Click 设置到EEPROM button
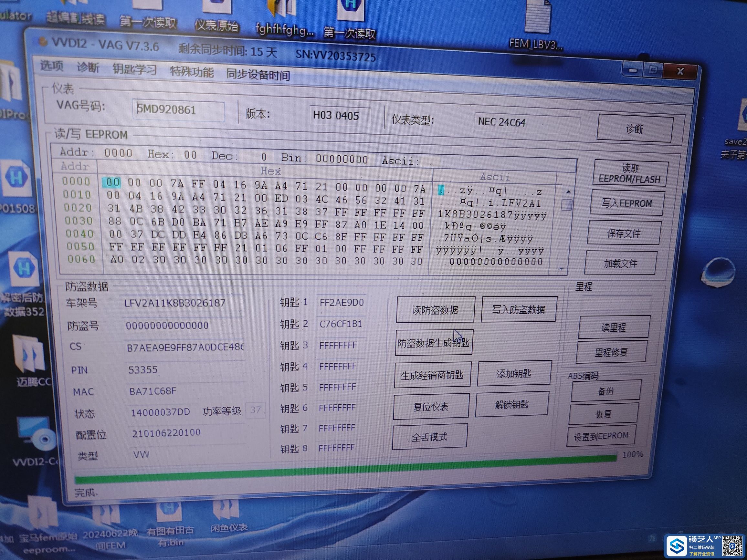 coord(601,436)
